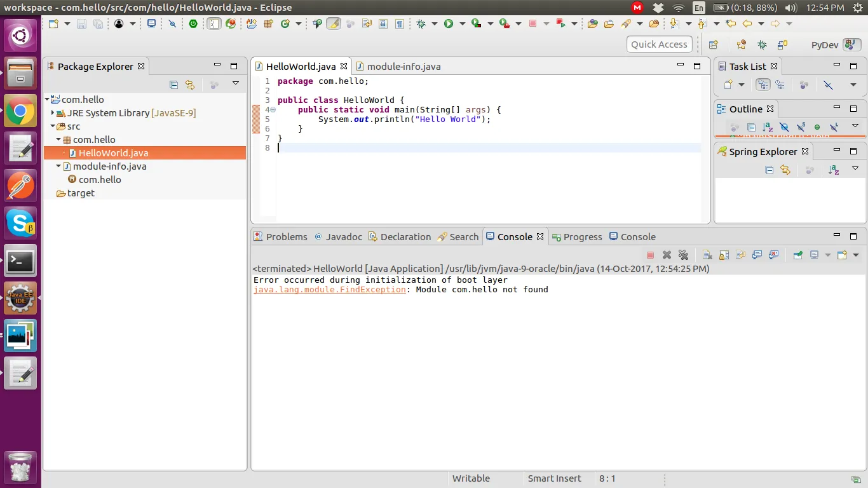The width and height of the screenshot is (868, 488).
Task: Click the New Java Package icon
Action: (268, 24)
